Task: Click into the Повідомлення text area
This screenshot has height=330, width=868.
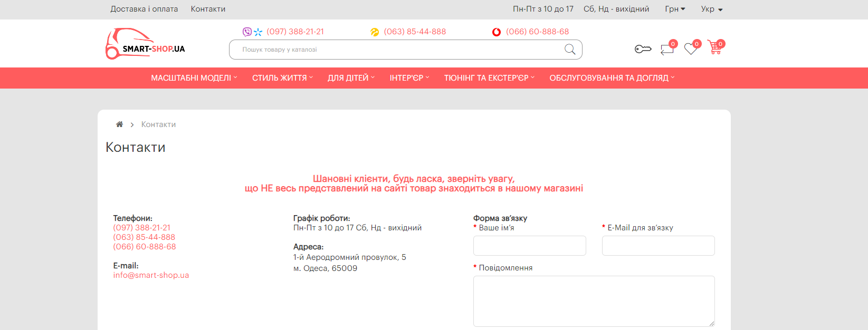Action: click(x=594, y=301)
